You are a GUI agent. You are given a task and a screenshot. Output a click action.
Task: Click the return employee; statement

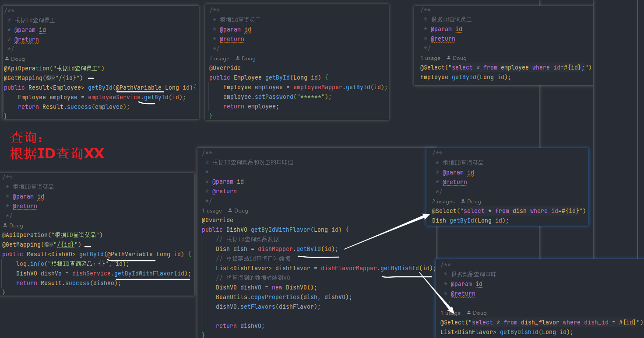pyautogui.click(x=251, y=106)
